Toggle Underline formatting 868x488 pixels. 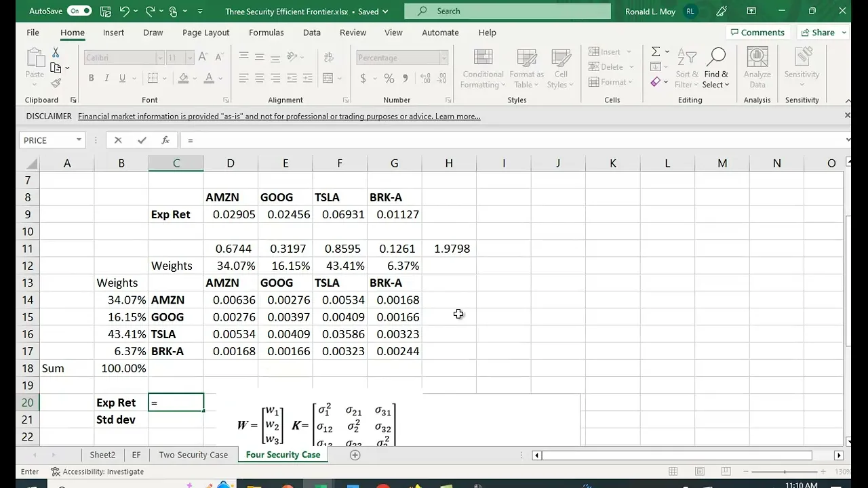point(122,78)
